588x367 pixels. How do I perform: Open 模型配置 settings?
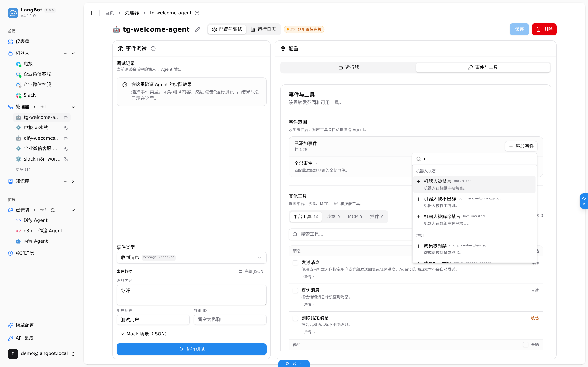click(x=42, y=325)
